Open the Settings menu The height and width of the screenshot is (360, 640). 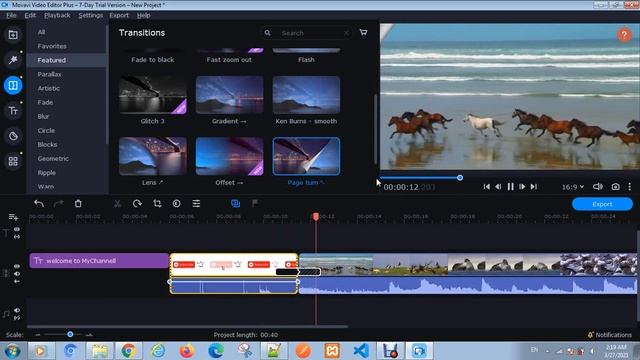pos(91,16)
